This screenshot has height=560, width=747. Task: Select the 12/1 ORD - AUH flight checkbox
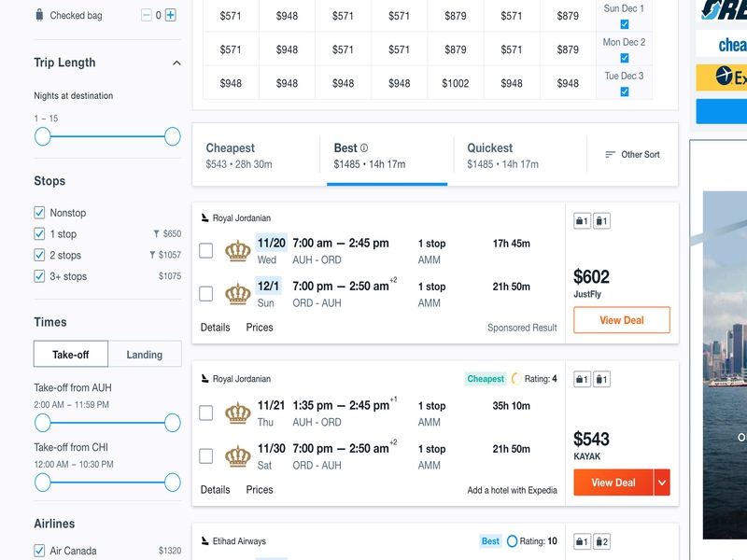(x=205, y=293)
